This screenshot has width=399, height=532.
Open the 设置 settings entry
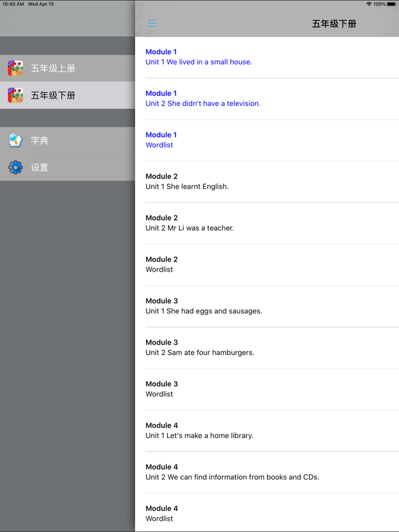[67, 167]
